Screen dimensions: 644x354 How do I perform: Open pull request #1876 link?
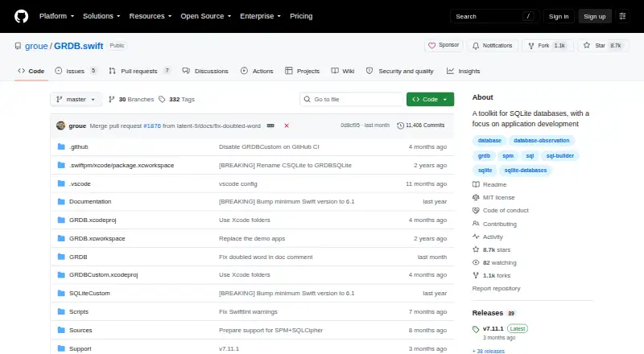point(152,126)
